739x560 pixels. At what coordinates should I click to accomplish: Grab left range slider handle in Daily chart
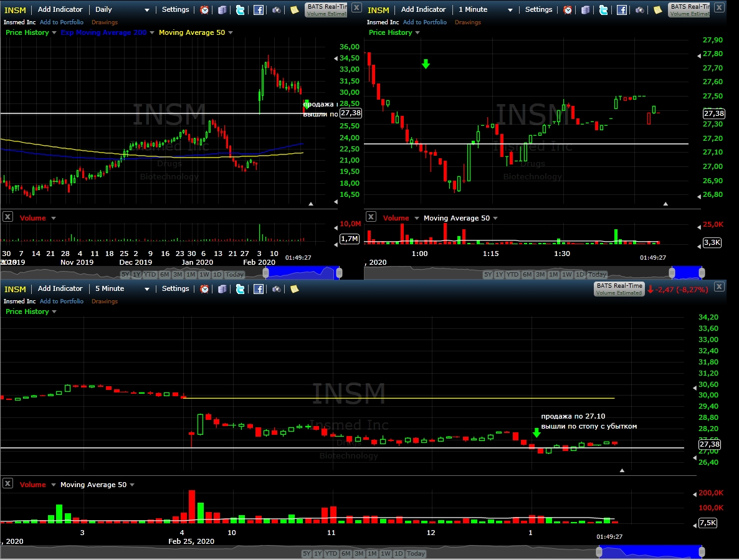266,273
